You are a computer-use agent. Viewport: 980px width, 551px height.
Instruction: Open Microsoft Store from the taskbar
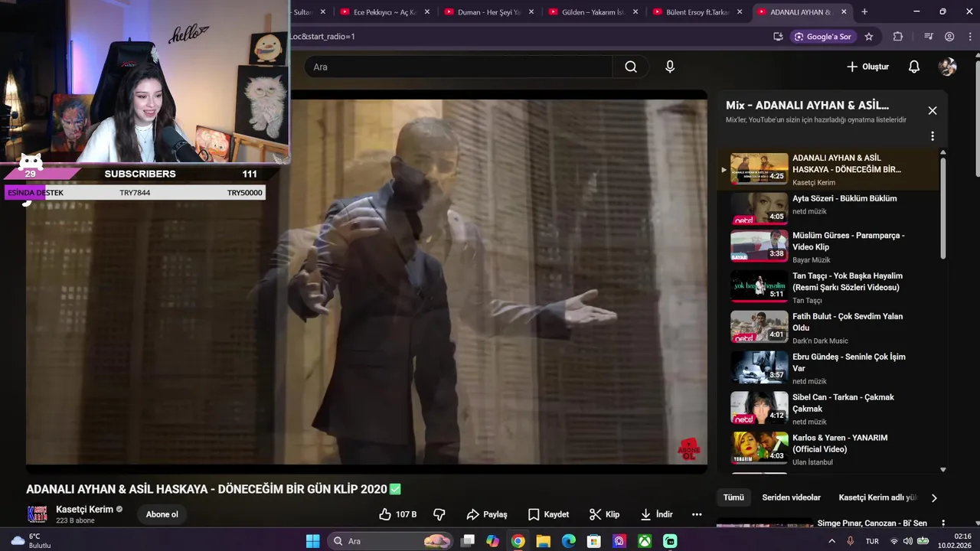tap(594, 541)
